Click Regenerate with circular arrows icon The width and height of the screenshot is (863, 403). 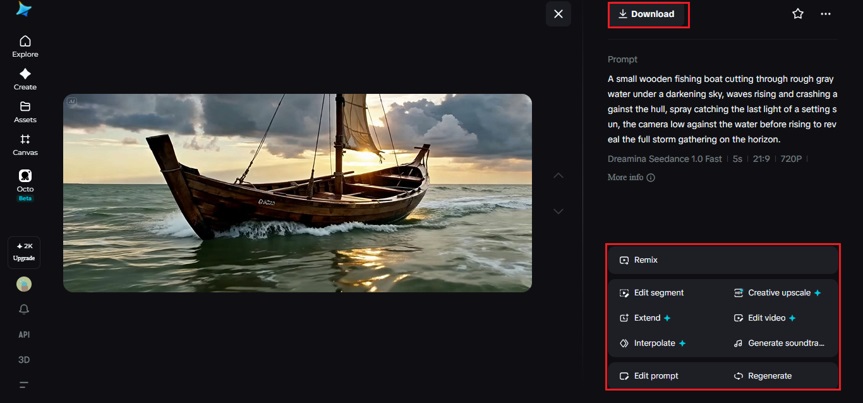(762, 376)
